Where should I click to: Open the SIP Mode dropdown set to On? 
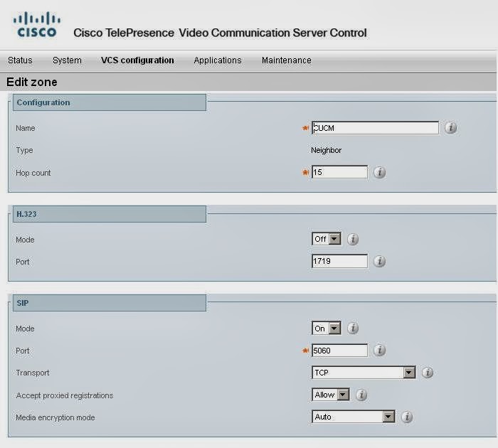click(x=327, y=328)
